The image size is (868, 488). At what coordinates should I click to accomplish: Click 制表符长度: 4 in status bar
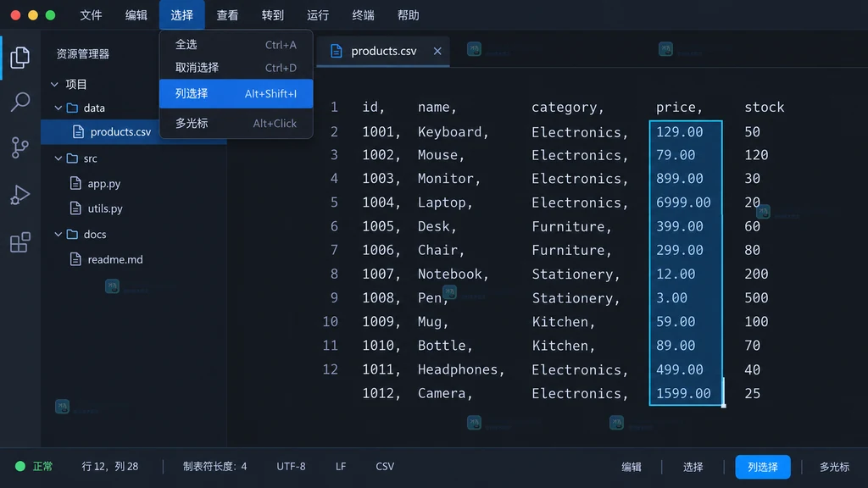tap(214, 467)
